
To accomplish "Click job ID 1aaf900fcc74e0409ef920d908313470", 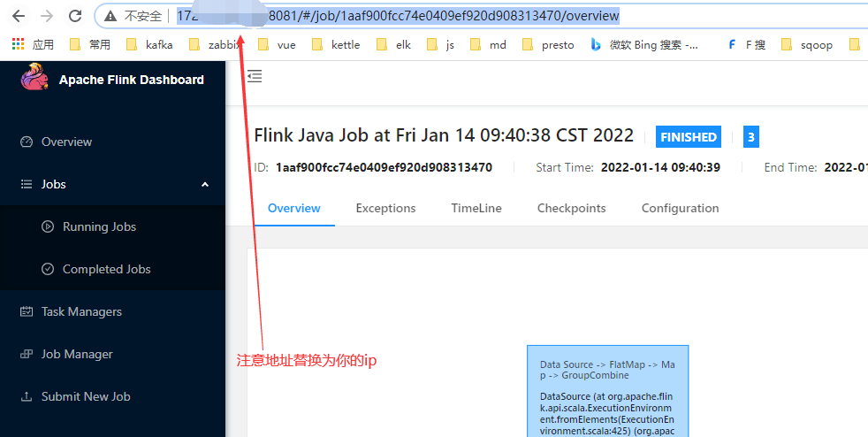I will 384,167.
